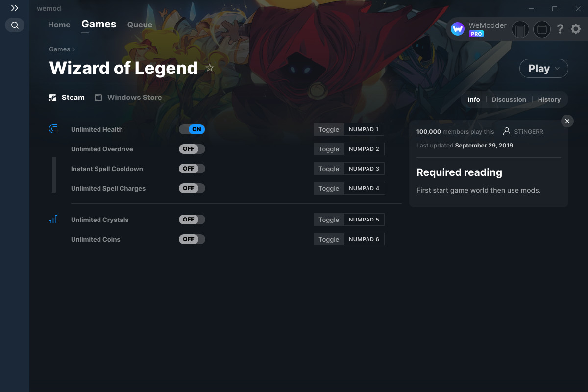Screen dimensions: 588x392
Task: Click Toggle button for Unlimited Spell Charges
Action: point(329,188)
